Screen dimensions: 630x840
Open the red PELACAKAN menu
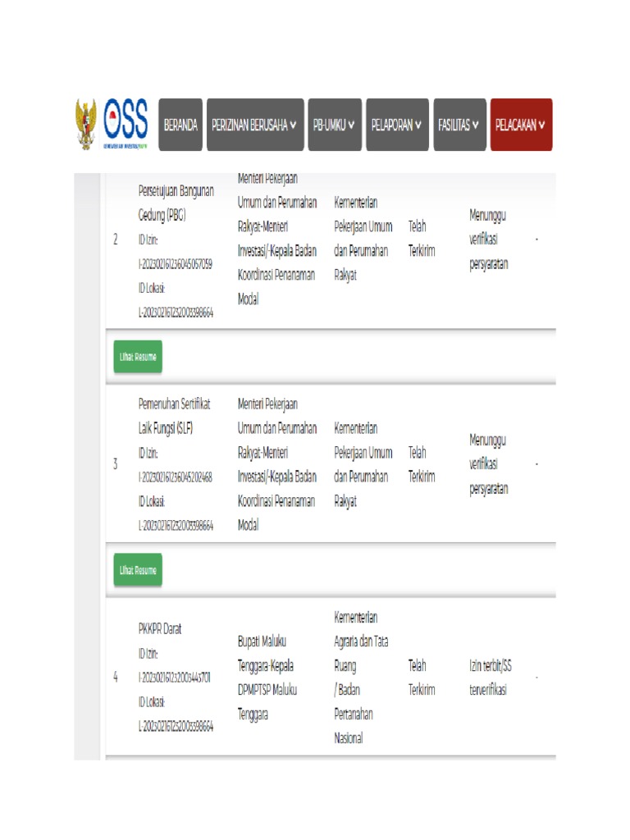pos(521,126)
